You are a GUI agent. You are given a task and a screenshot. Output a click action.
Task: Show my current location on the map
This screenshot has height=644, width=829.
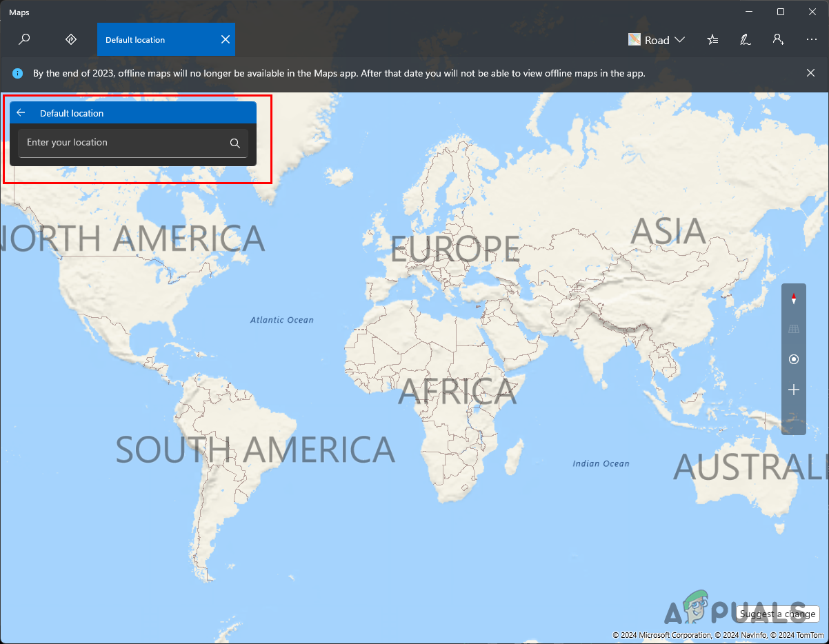pyautogui.click(x=793, y=359)
